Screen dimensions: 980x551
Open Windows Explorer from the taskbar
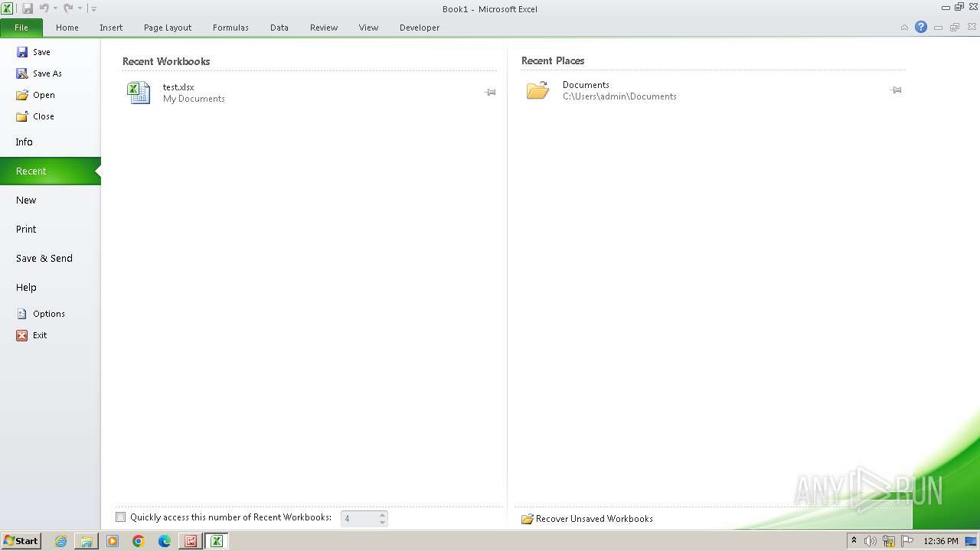click(87, 541)
